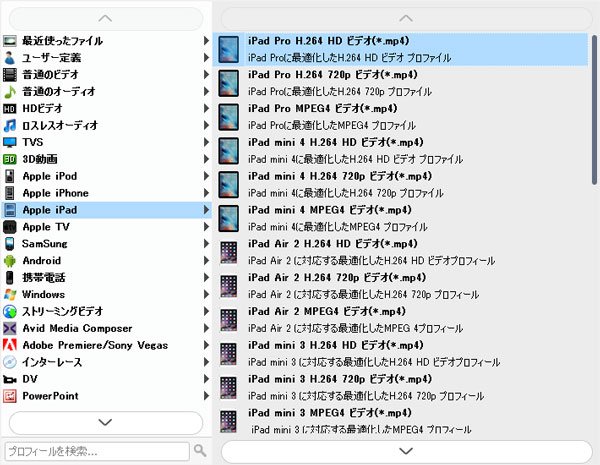Click the Apple iPhone device icon
The image size is (600, 465).
(x=10, y=193)
